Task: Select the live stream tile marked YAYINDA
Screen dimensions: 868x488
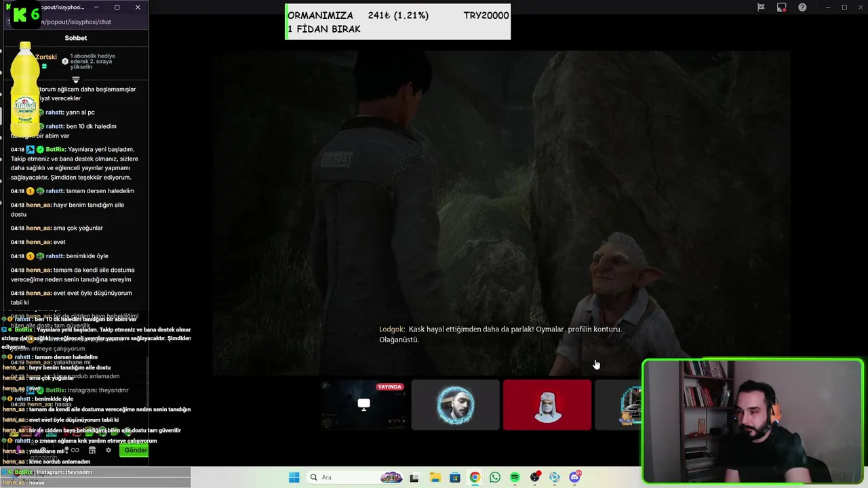Action: click(x=364, y=405)
